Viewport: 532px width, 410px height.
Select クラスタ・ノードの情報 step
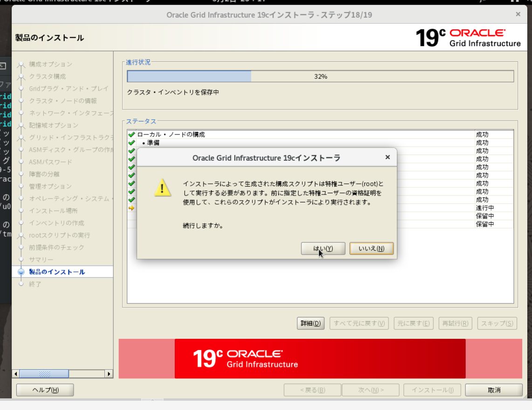coord(63,101)
